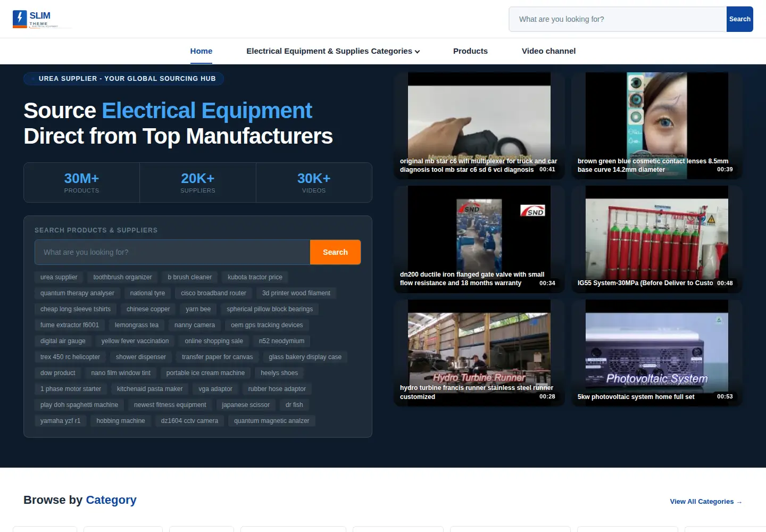The width and height of the screenshot is (766, 532).
Task: Select the 'b brush cleaner' tag
Action: click(189, 277)
